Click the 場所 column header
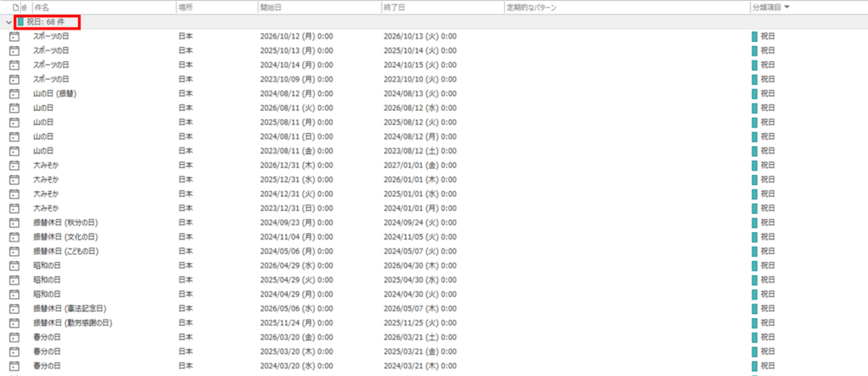The width and height of the screenshot is (868, 376). click(x=186, y=7)
